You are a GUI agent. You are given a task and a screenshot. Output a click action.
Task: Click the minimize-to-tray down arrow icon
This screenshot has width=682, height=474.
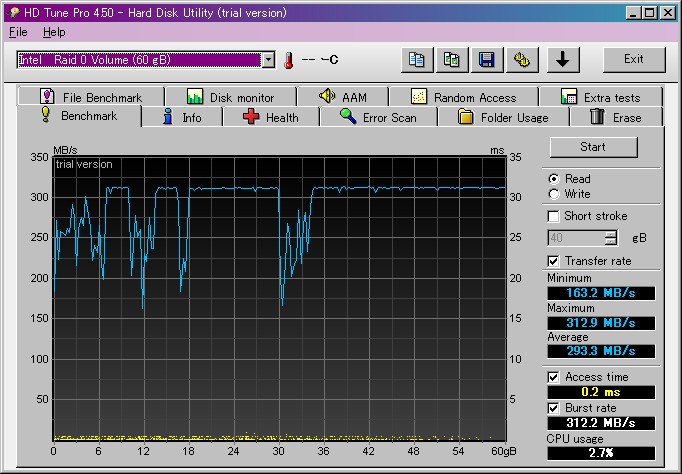point(563,60)
